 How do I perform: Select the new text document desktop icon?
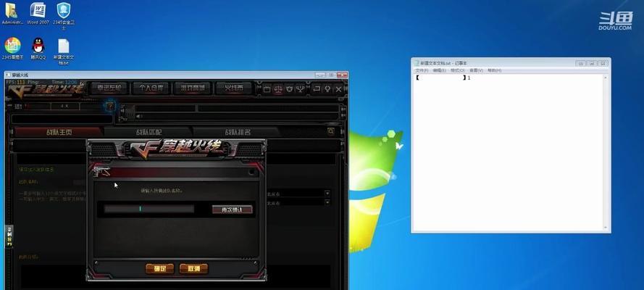click(63, 51)
